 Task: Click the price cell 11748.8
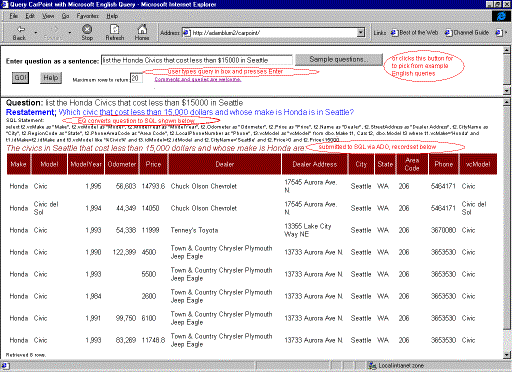pos(153,340)
